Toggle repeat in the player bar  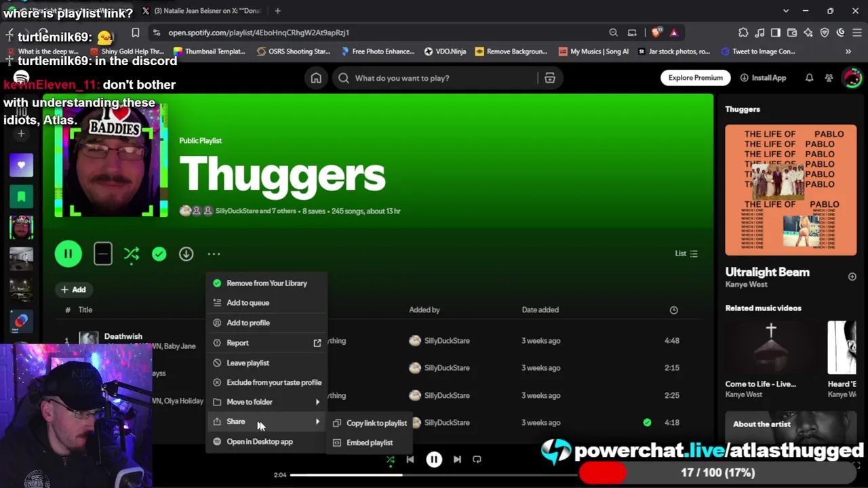[477, 460]
